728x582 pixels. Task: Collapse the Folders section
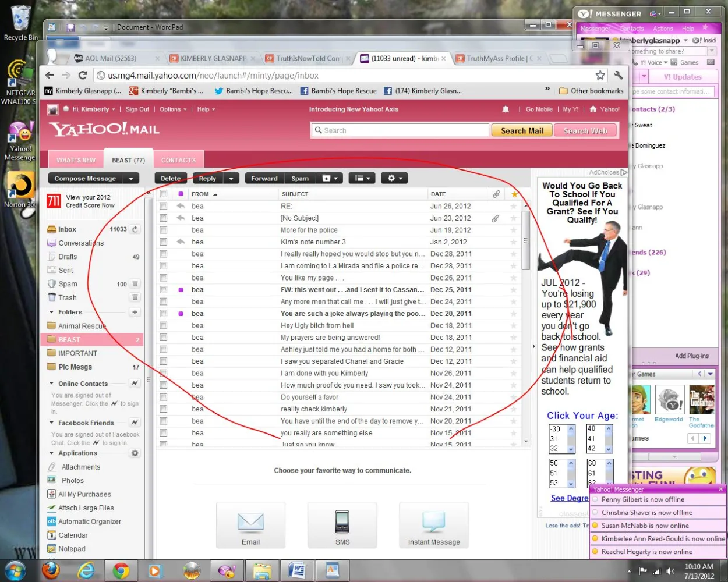[x=51, y=312]
